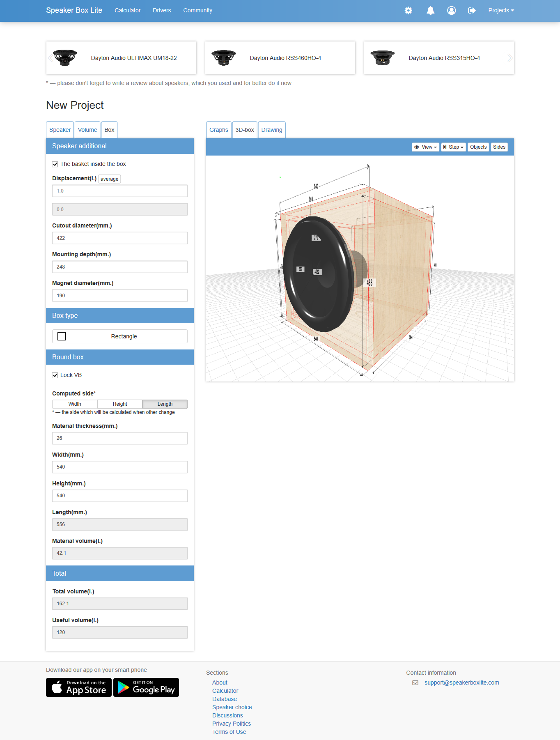Click the average displacement button
560x740 pixels.
pyautogui.click(x=109, y=179)
